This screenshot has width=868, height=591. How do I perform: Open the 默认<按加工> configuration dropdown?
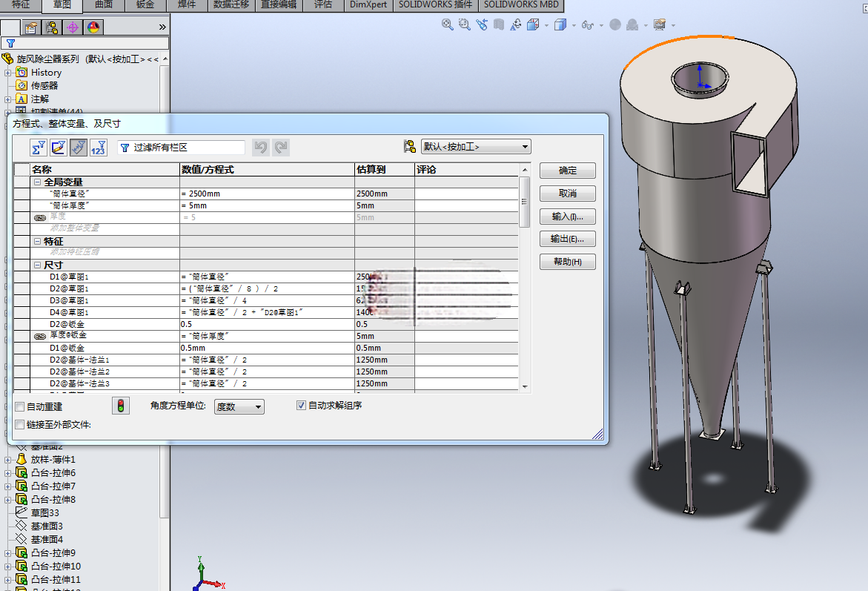[476, 147]
